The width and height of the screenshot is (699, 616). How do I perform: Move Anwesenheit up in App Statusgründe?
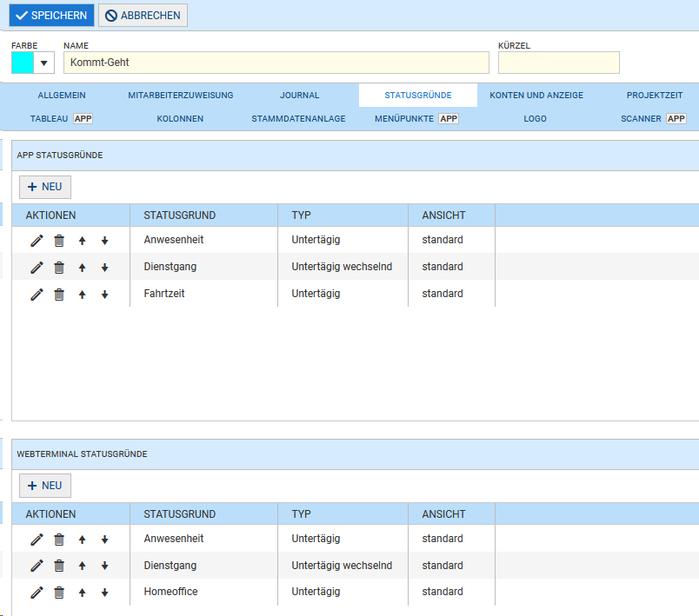tap(82, 241)
